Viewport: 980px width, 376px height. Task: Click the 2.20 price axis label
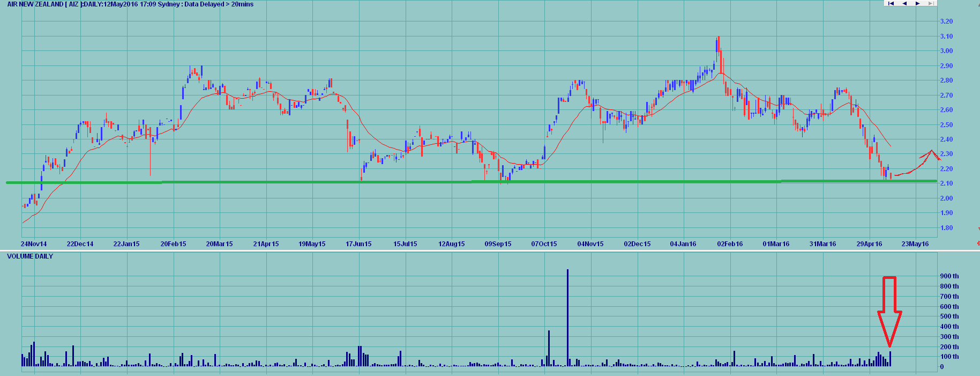(x=947, y=169)
